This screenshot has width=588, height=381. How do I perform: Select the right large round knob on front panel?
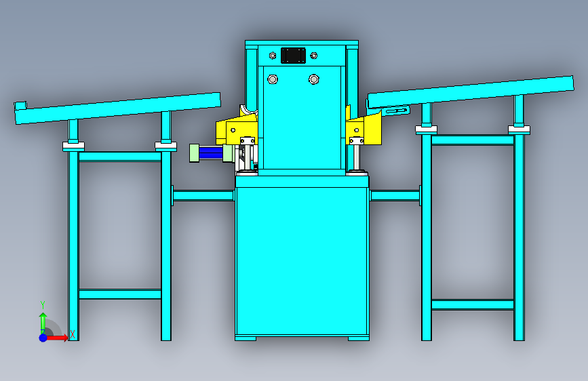pyautogui.click(x=314, y=79)
